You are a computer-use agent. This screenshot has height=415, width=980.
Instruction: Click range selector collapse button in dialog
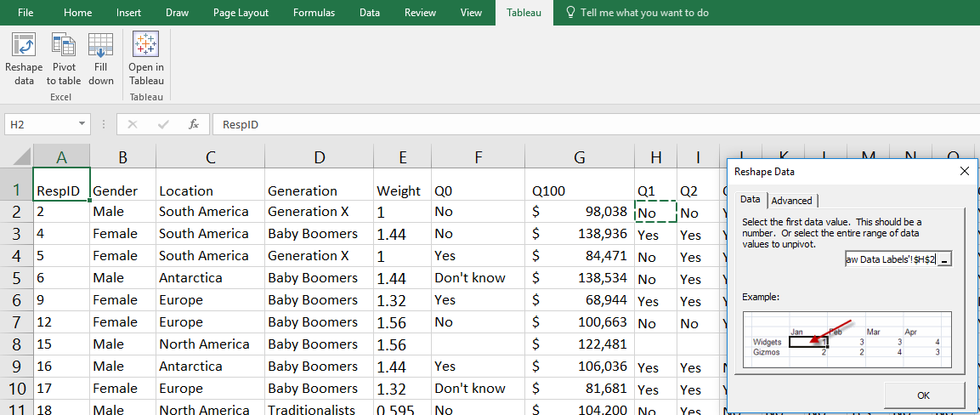click(944, 259)
